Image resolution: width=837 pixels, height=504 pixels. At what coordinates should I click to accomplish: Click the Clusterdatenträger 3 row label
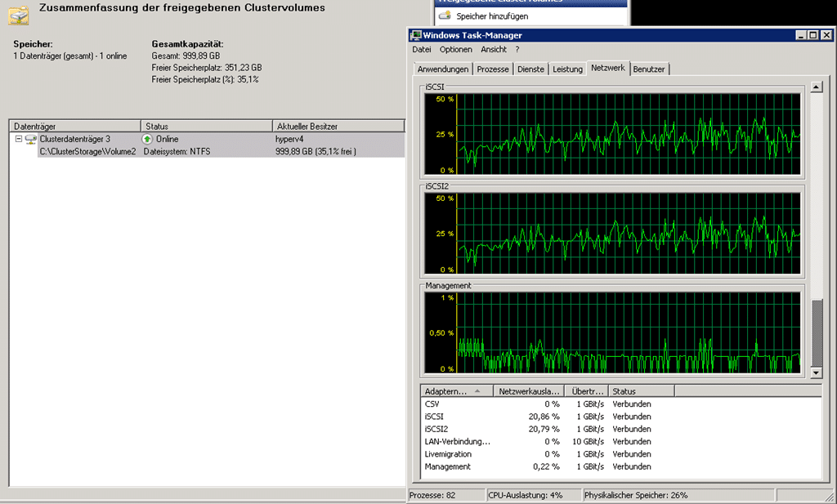click(74, 139)
